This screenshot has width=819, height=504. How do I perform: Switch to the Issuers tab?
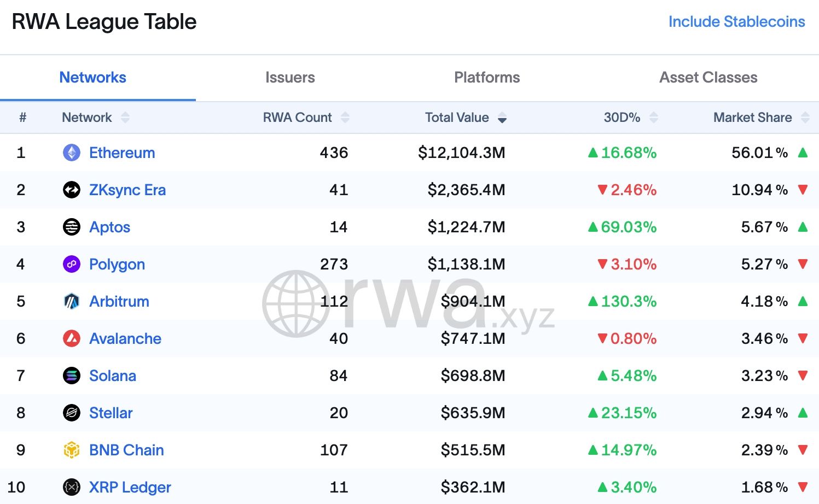[x=290, y=78]
